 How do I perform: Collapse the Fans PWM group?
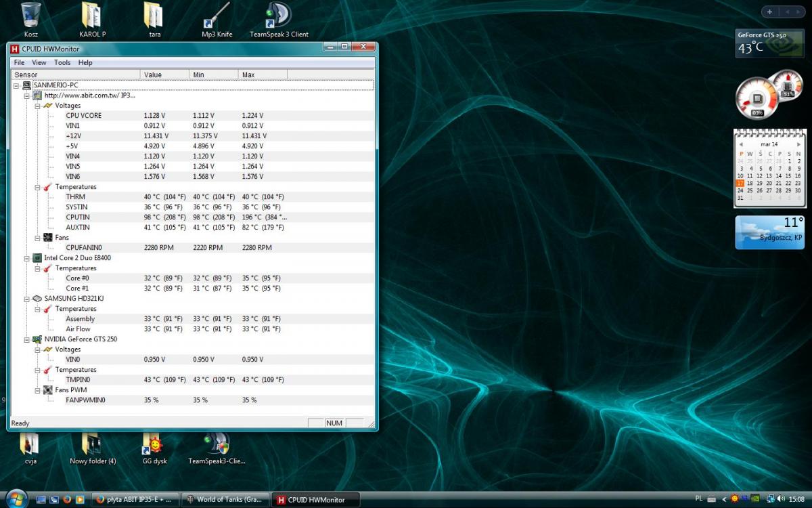coord(38,390)
